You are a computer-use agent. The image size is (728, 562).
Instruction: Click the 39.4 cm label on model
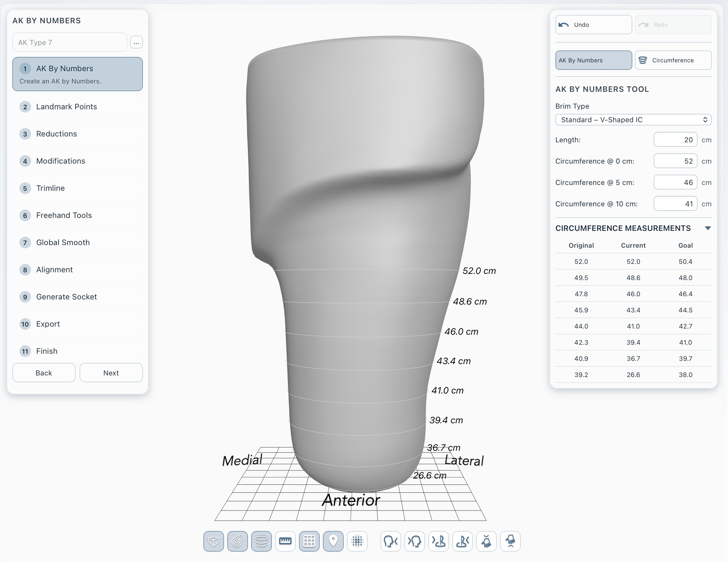pyautogui.click(x=446, y=420)
